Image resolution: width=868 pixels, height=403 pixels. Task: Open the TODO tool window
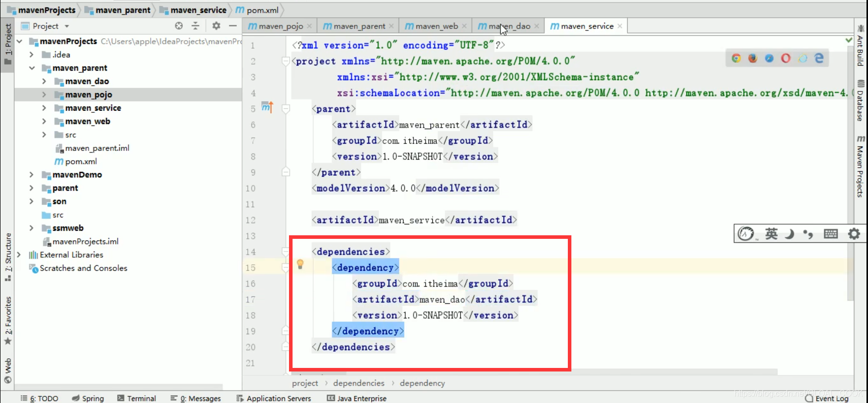coord(40,398)
